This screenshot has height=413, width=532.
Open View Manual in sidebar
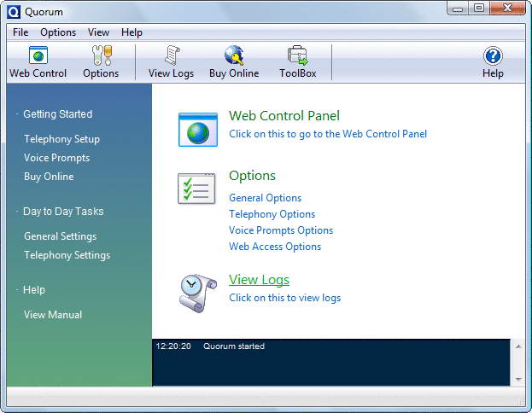tap(53, 315)
